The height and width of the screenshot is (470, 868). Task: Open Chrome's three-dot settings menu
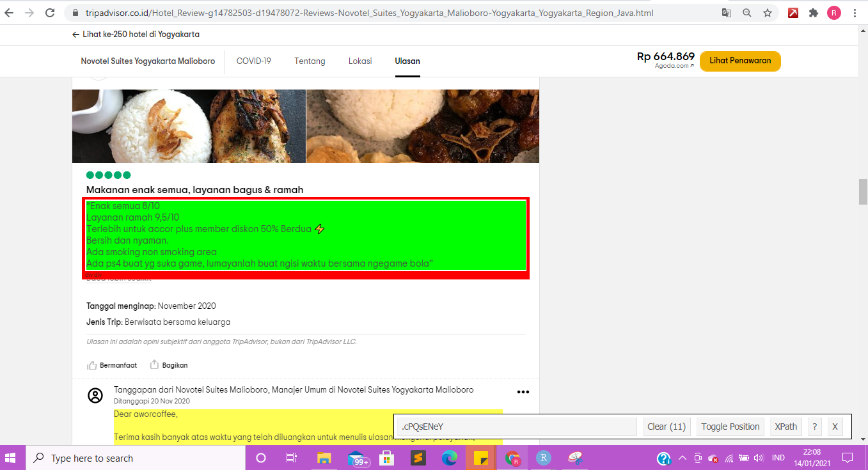pos(855,12)
